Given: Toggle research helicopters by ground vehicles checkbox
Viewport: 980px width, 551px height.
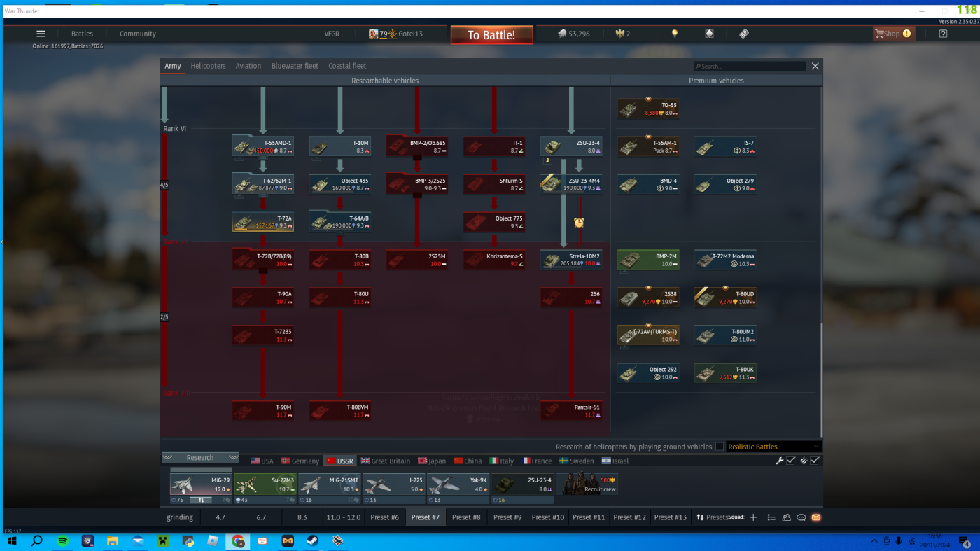Looking at the screenshot, I should coord(720,447).
